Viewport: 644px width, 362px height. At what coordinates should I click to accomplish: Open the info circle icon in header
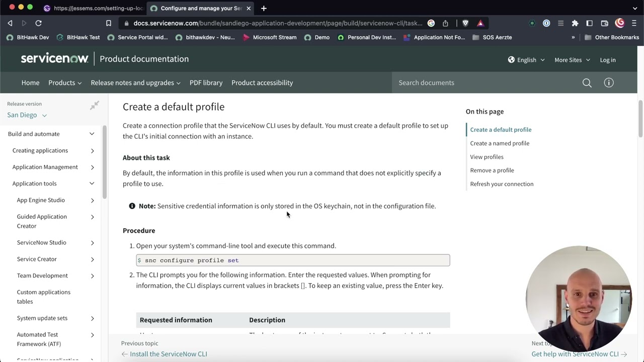[609, 82]
